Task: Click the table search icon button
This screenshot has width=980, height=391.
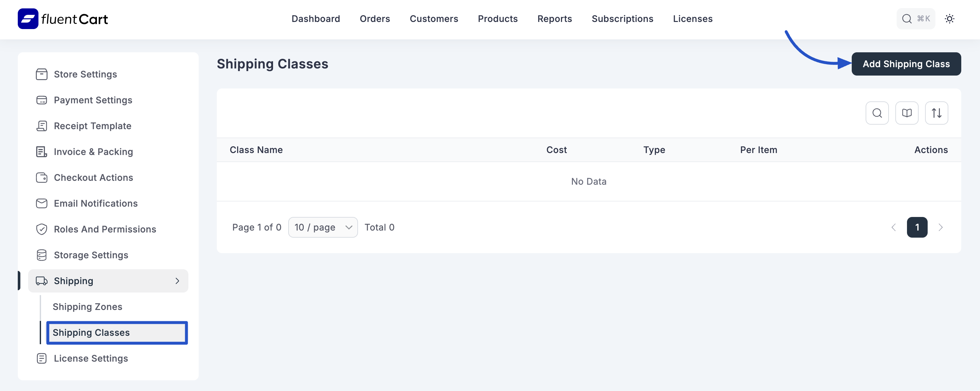Action: click(877, 113)
